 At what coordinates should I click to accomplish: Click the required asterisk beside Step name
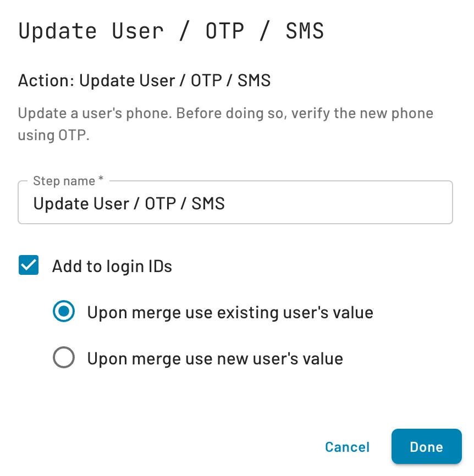[x=101, y=181]
